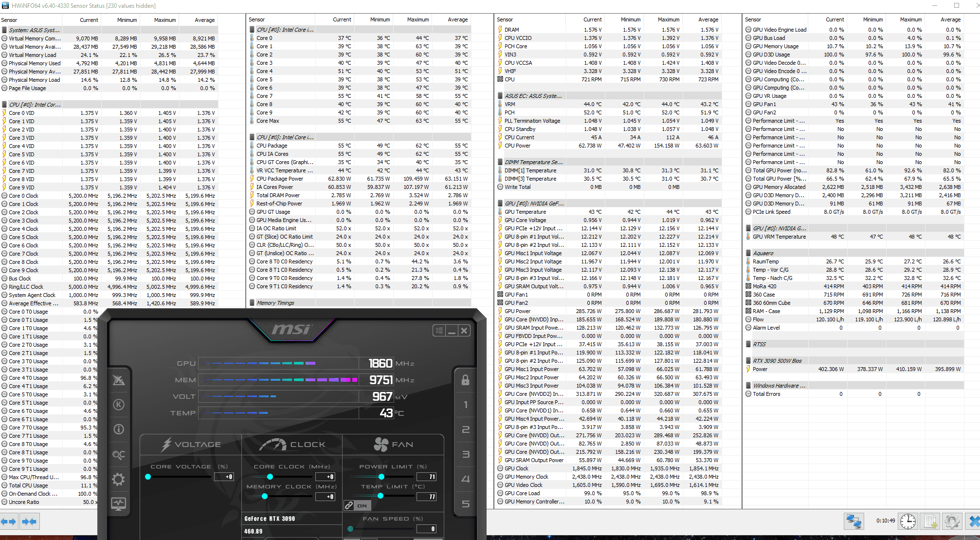Image resolution: width=980 pixels, height=540 pixels.
Task: Open MSI Afterburner fighter jet detach icon
Action: (119, 380)
